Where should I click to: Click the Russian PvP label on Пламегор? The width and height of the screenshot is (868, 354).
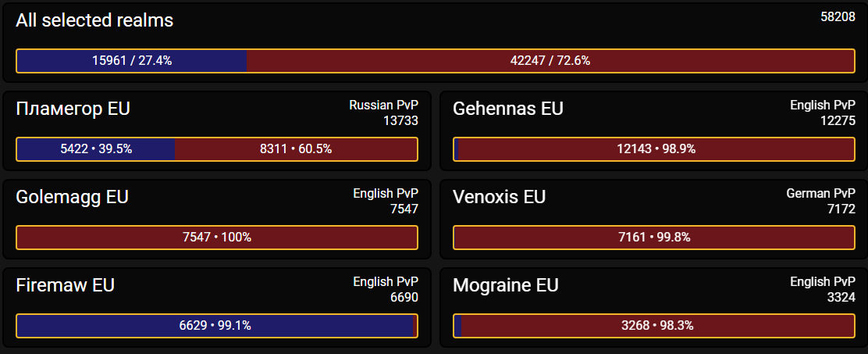click(x=383, y=105)
